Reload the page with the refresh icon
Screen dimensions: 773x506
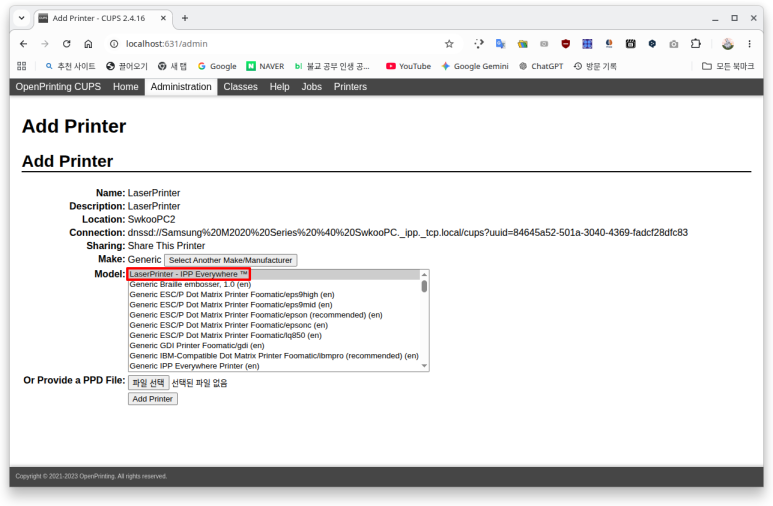[67, 44]
